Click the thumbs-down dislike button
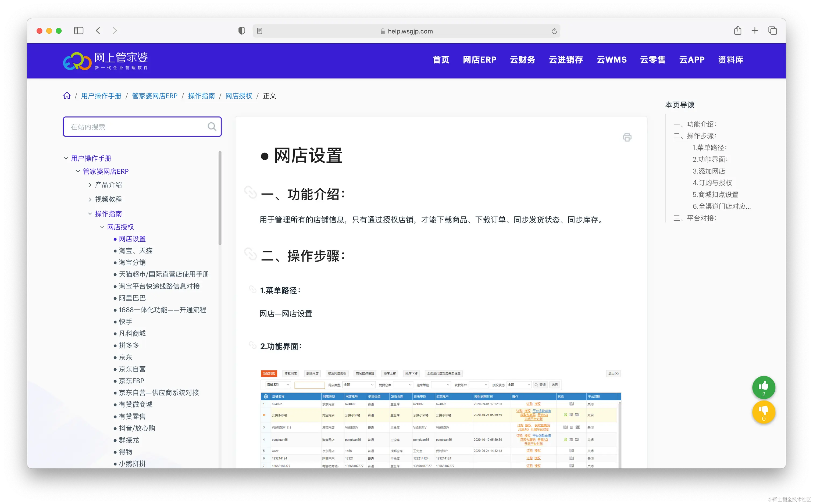The image size is (813, 504). (763, 412)
